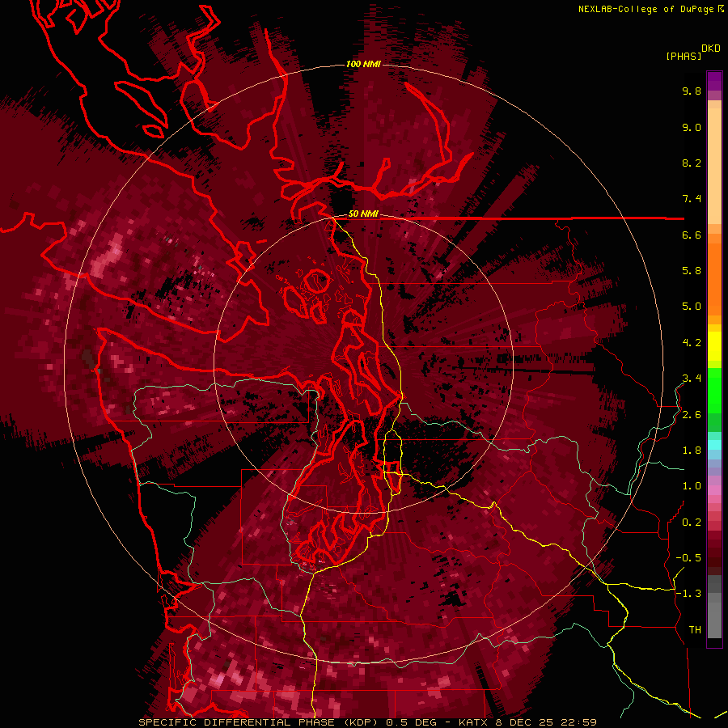The width and height of the screenshot is (728, 728).
Task: Select the 4.2 value on the scale
Action: [692, 343]
